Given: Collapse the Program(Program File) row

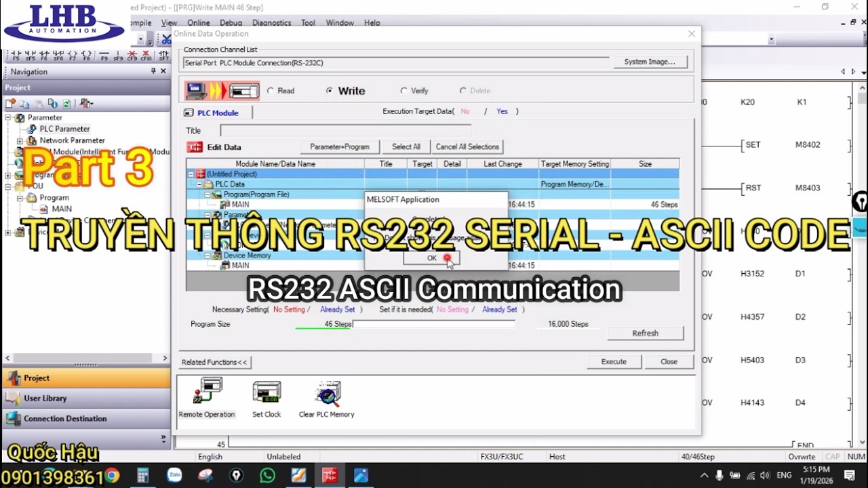Looking at the screenshot, I should click(x=208, y=195).
